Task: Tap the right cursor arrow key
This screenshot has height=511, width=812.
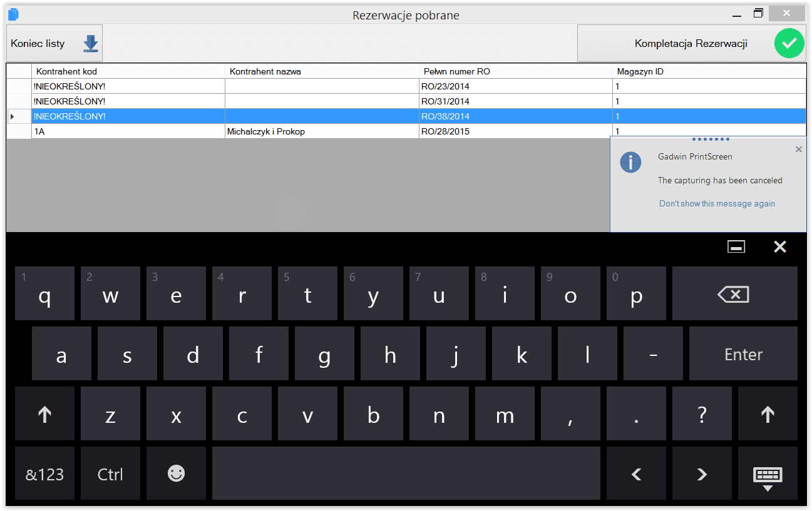Action: [x=702, y=473]
